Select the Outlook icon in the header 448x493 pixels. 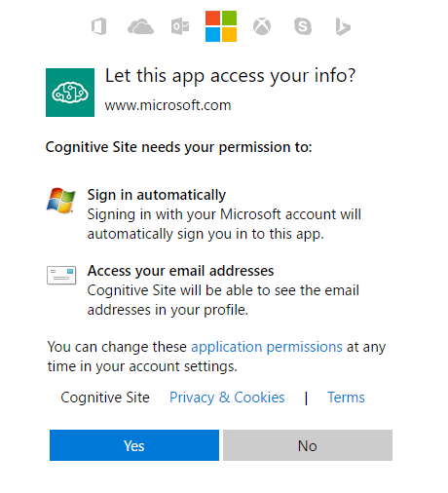(x=180, y=26)
